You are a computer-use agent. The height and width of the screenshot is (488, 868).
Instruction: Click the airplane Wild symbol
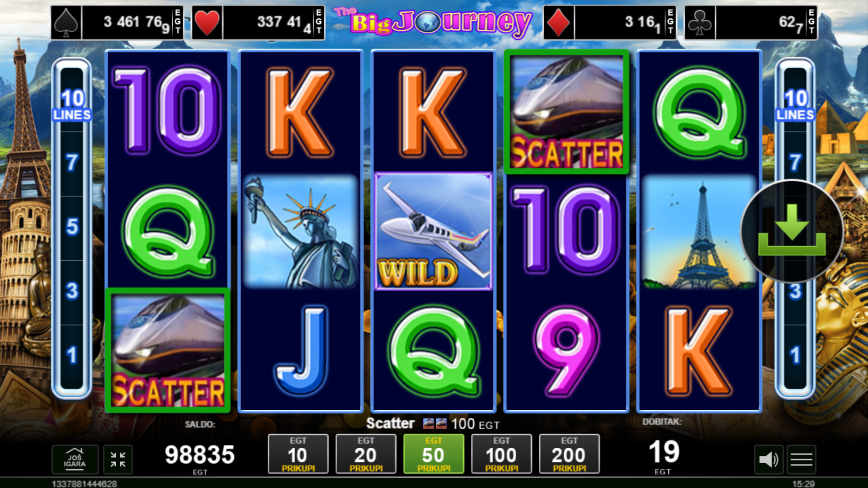(x=434, y=231)
